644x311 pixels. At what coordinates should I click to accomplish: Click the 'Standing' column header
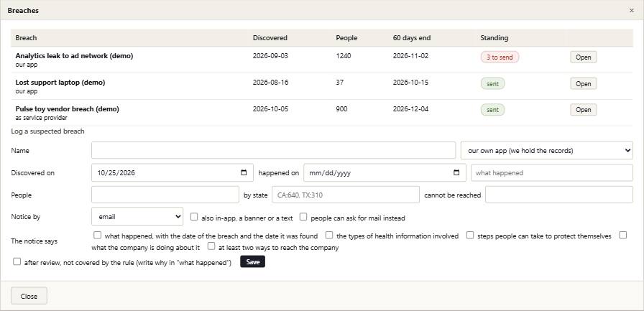point(494,38)
